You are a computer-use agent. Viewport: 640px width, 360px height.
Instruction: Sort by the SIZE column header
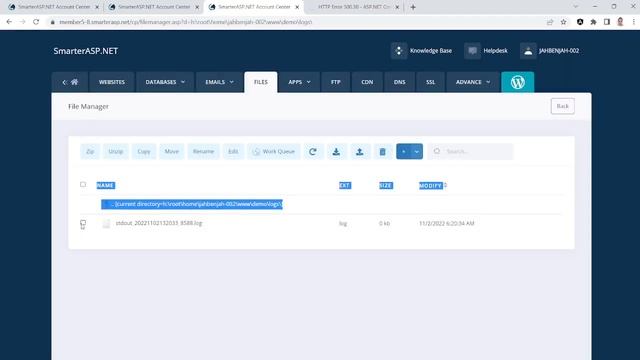coord(386,186)
